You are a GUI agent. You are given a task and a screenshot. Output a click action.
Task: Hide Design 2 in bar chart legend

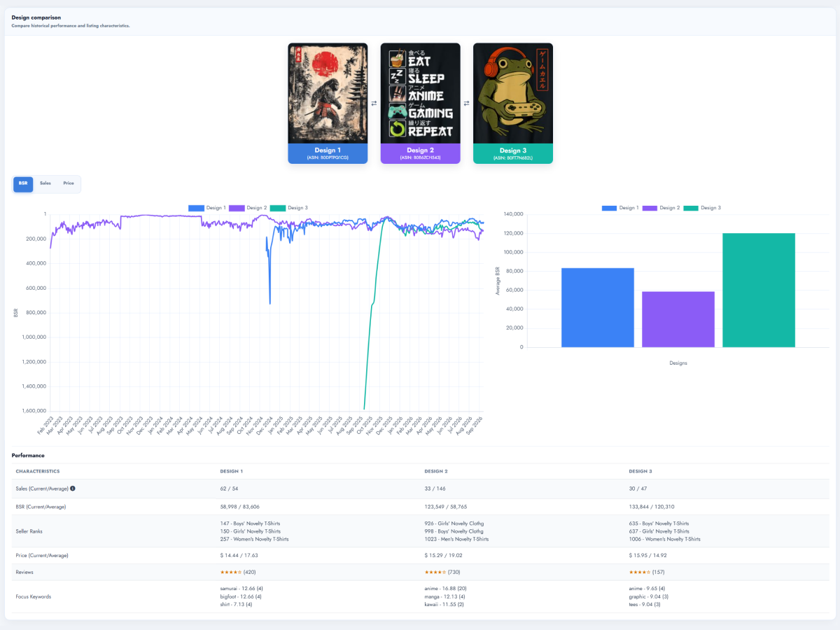[x=660, y=208]
